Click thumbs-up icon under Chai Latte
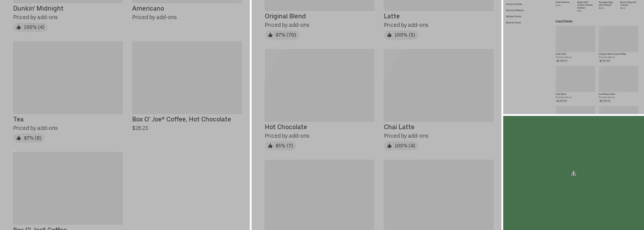 tap(390, 146)
